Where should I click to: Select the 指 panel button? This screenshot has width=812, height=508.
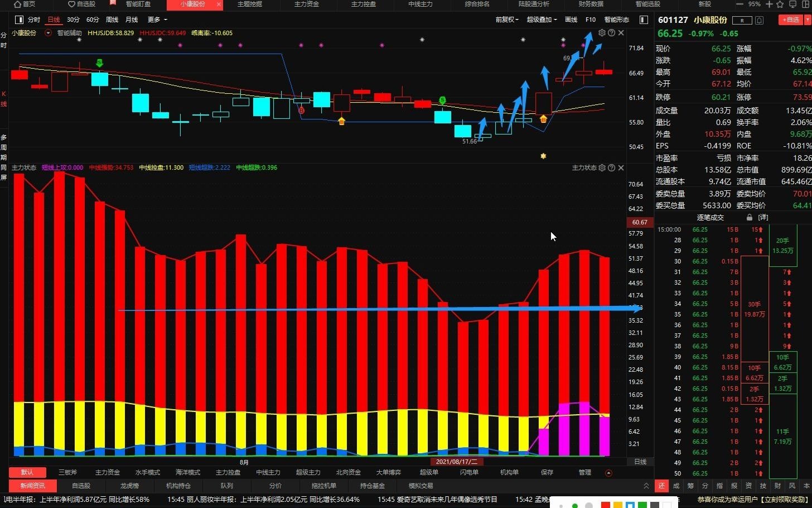[719, 486]
